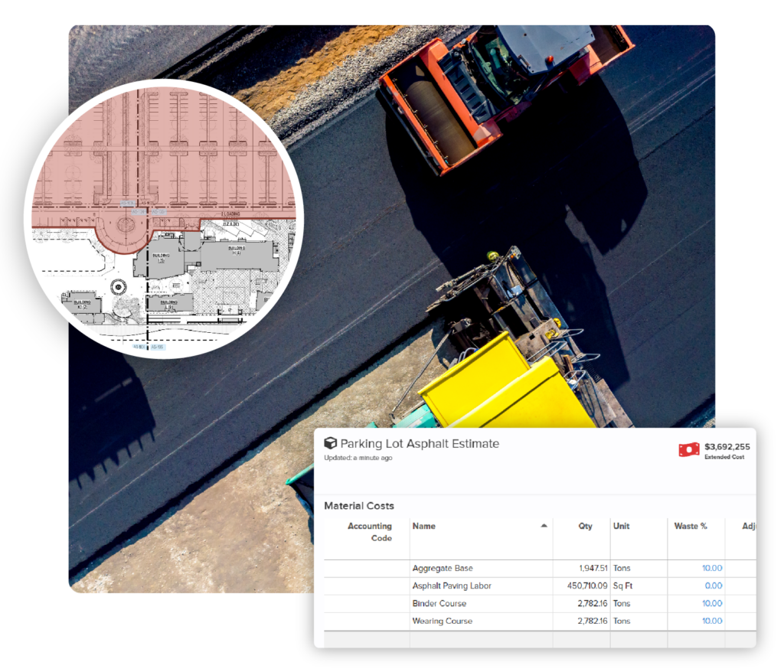Click the Unit column header

click(621, 527)
